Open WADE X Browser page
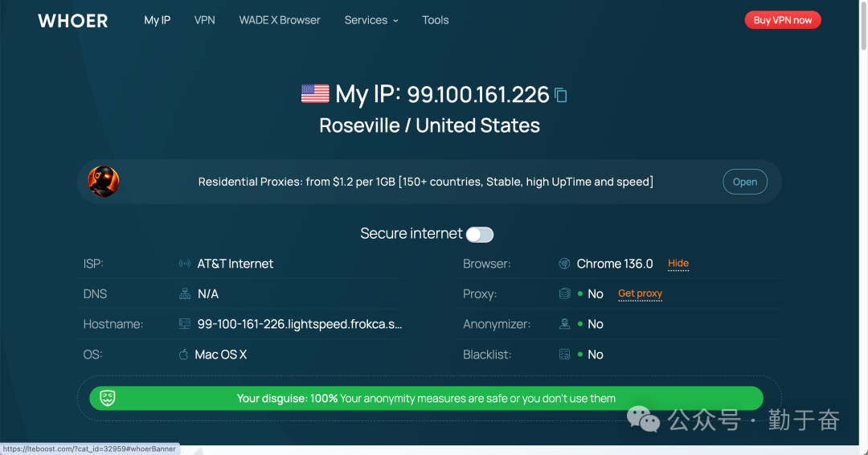The image size is (868, 455). [x=280, y=20]
